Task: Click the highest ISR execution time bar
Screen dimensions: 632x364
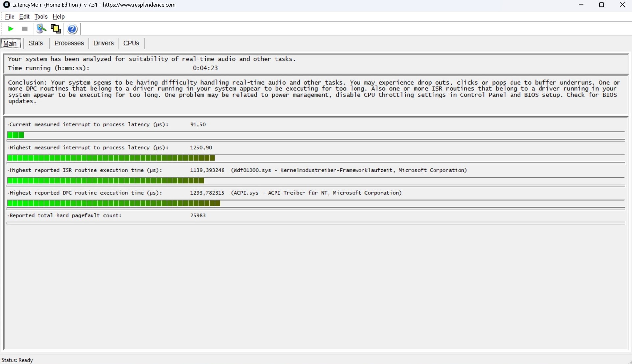Action: pyautogui.click(x=105, y=181)
